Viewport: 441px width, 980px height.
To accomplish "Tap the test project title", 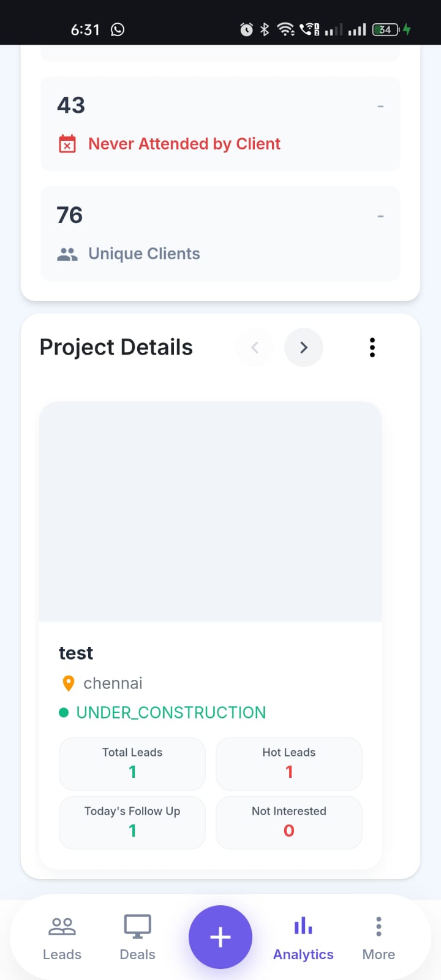I will 76,653.
